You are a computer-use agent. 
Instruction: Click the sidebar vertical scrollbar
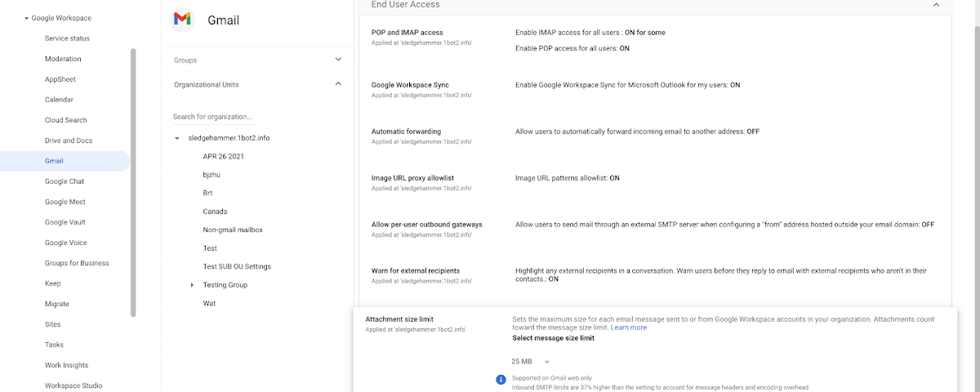click(x=133, y=180)
